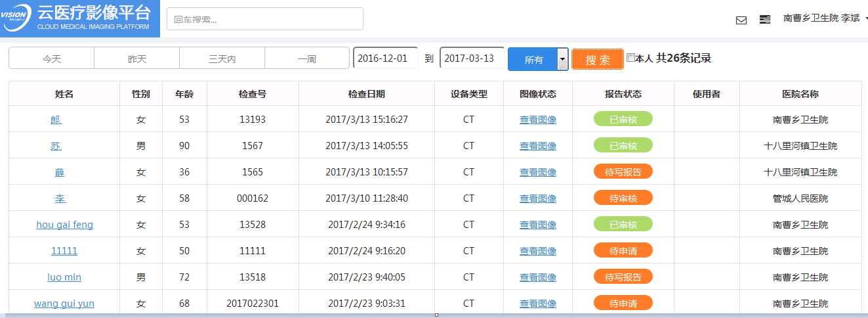
Task: Expand the 所有 dropdown arrow
Action: click(562, 60)
